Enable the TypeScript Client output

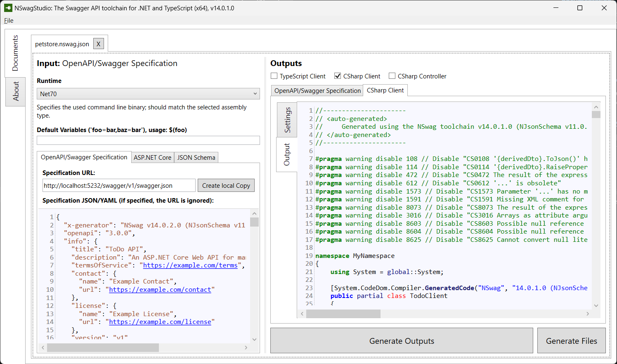274,76
